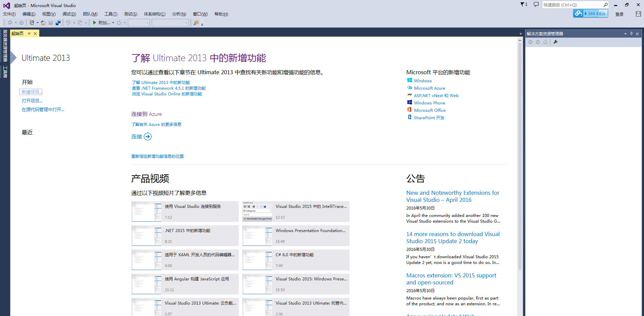Click the Undo toolbar icon
644x316 pixels.
click(68, 23)
